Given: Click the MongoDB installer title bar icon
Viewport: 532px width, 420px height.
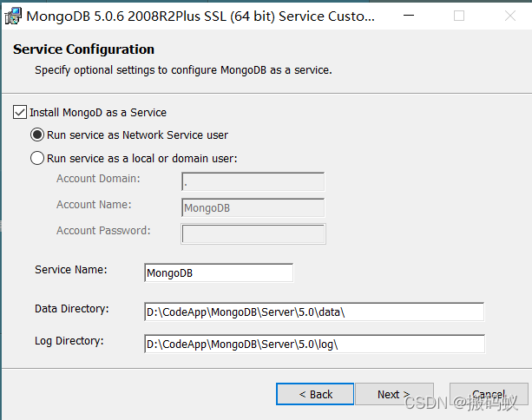Looking at the screenshot, I should (x=13, y=16).
